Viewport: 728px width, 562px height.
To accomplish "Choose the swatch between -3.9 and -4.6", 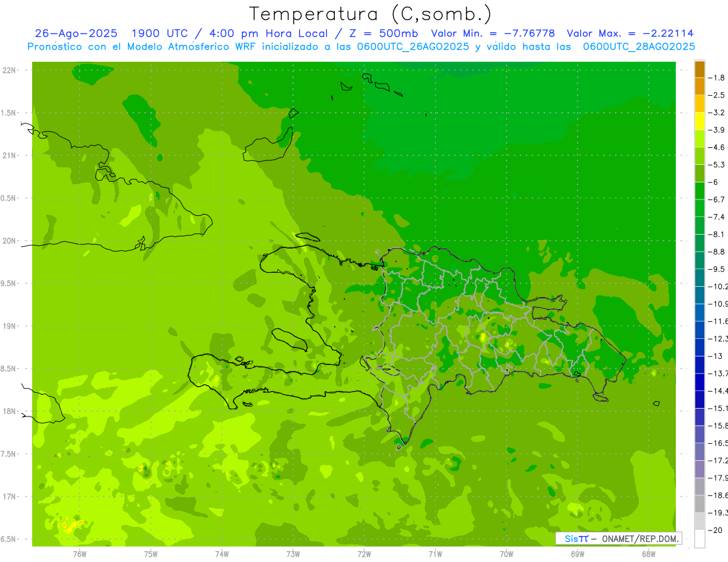I will 699,138.
